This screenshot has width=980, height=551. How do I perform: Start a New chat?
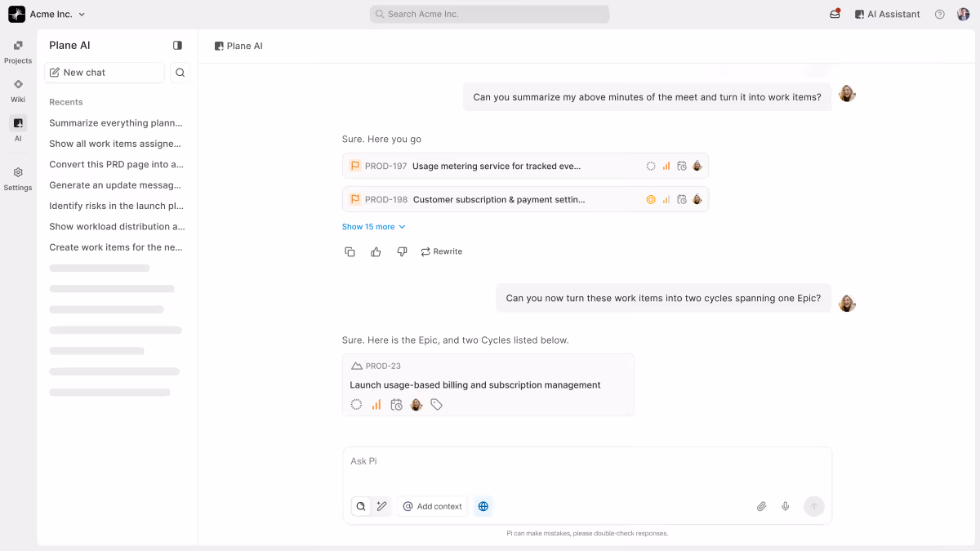coord(105,73)
